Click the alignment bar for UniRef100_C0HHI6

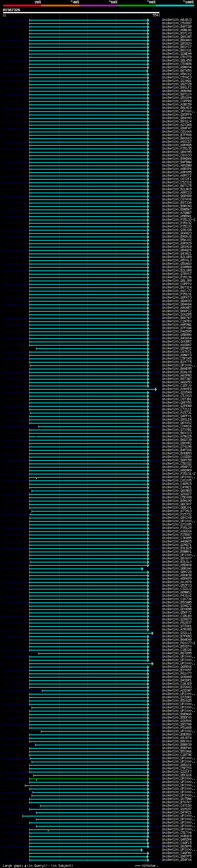(x=94, y=426)
